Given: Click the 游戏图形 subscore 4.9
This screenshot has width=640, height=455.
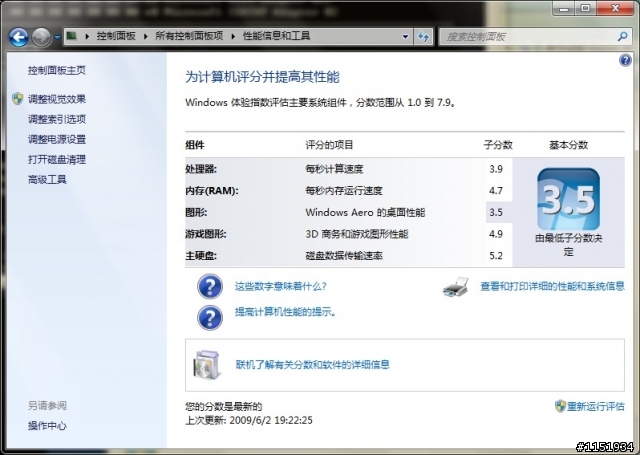Looking at the screenshot, I should pos(496,234).
